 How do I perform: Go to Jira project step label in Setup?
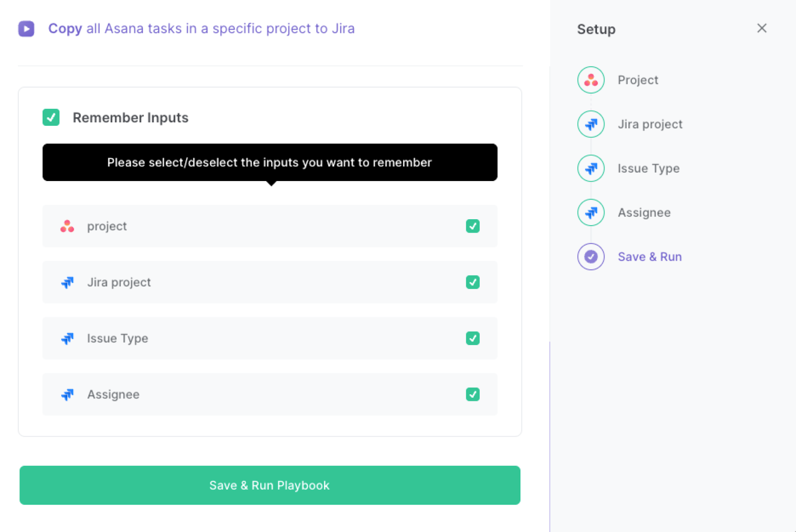pyautogui.click(x=650, y=124)
